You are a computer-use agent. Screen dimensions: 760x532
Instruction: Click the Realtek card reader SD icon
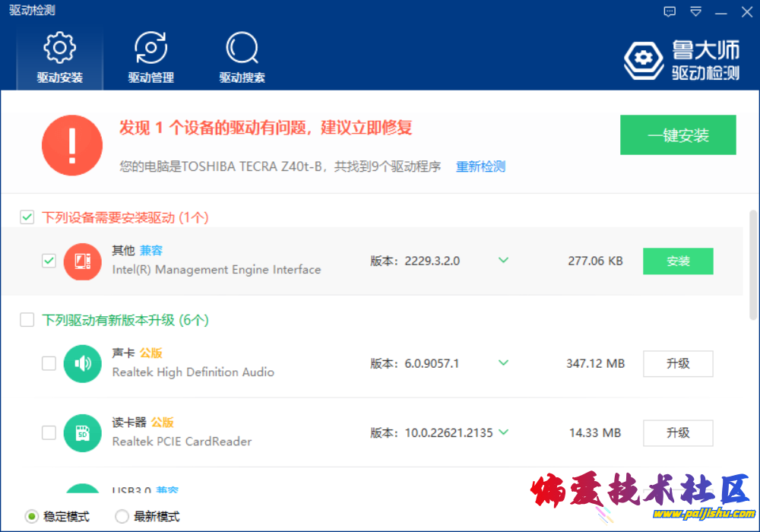[x=82, y=432]
